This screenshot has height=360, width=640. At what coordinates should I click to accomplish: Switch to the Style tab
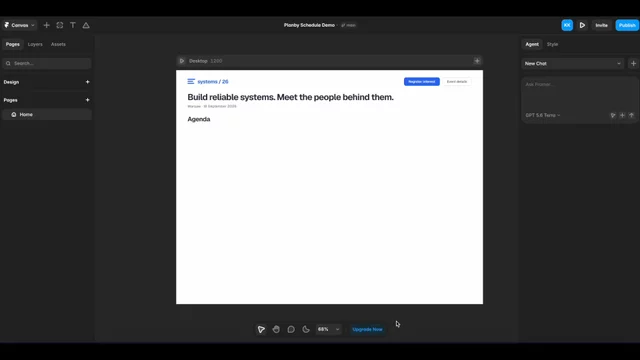pos(552,44)
